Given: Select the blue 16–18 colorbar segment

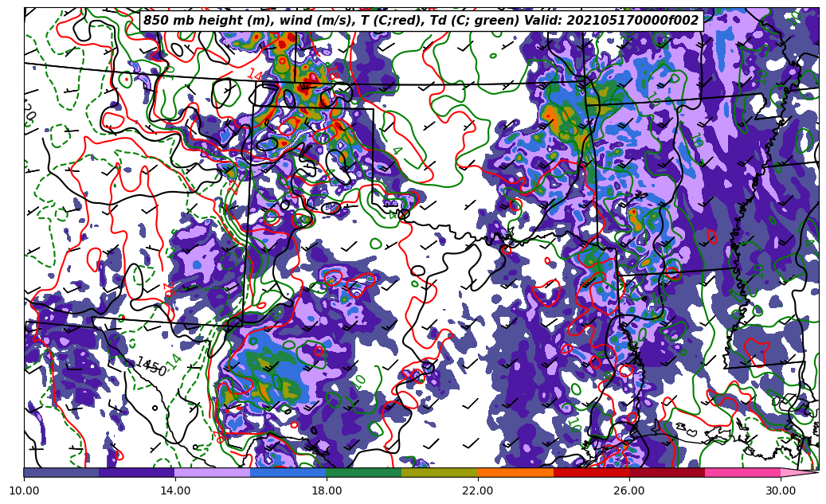Looking at the screenshot, I should pos(288,472).
